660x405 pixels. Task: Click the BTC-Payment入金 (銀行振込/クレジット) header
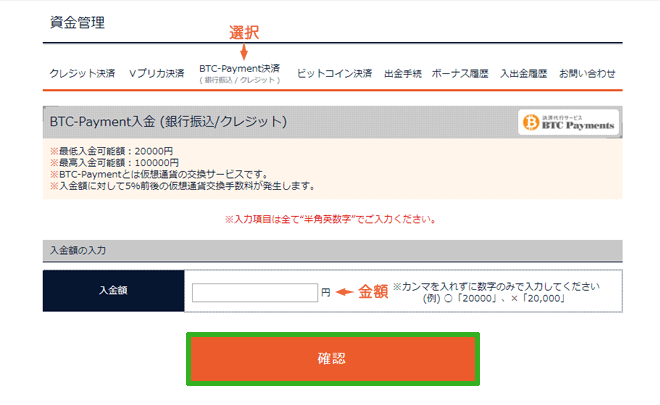[168, 122]
